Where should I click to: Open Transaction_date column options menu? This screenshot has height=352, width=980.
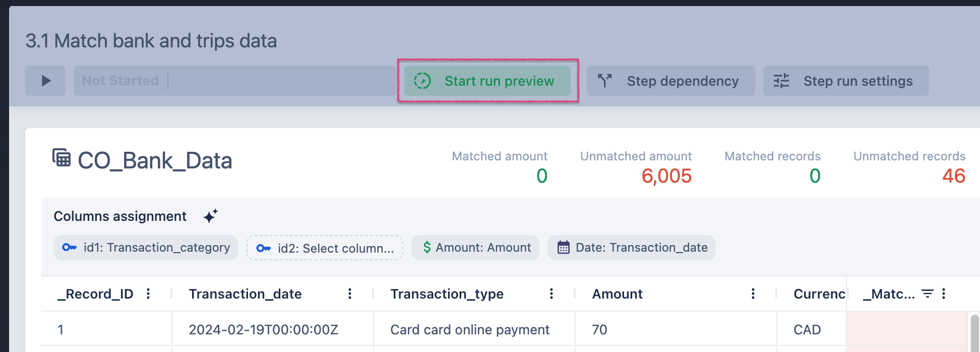(350, 294)
